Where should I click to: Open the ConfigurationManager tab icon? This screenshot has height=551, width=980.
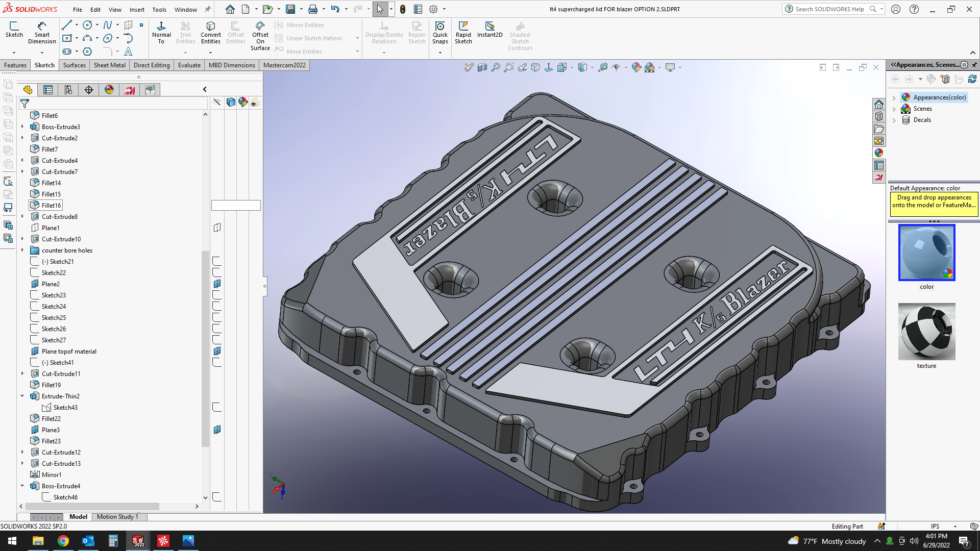tap(68, 90)
